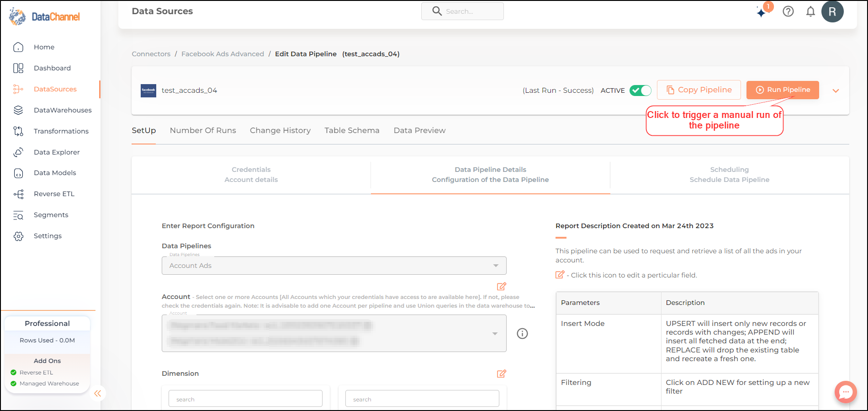
Task: Open the Reverse ETL sidebar icon
Action: click(18, 194)
